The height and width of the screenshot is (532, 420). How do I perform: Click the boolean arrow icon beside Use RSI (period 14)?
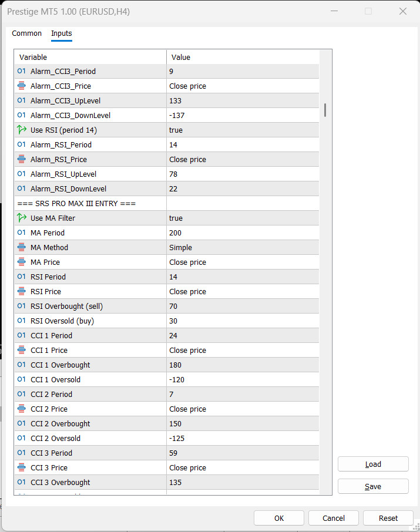21,130
